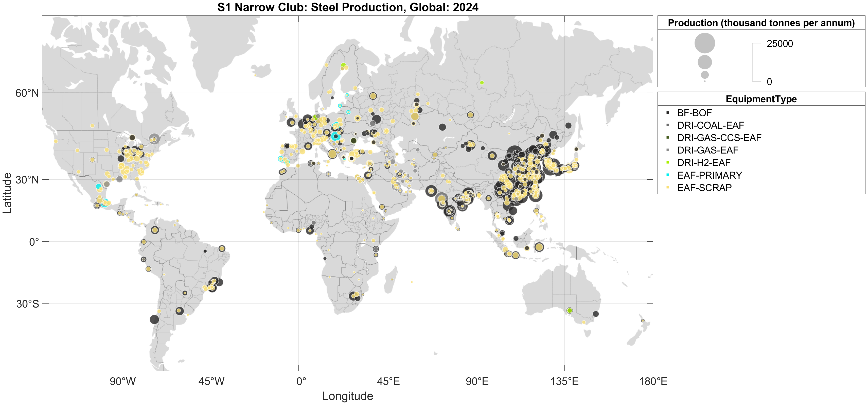Click the Latitude axis label
868x405 pixels.
point(7,193)
